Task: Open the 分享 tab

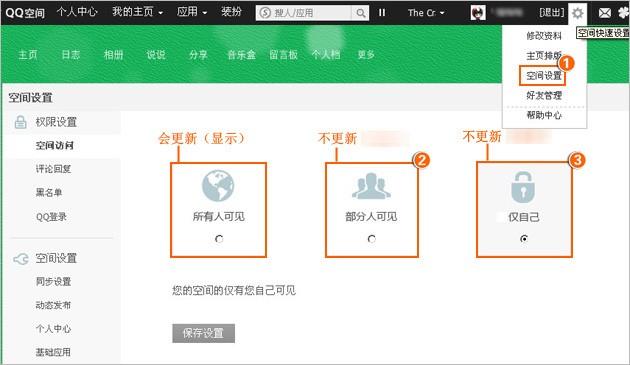Action: [x=198, y=55]
